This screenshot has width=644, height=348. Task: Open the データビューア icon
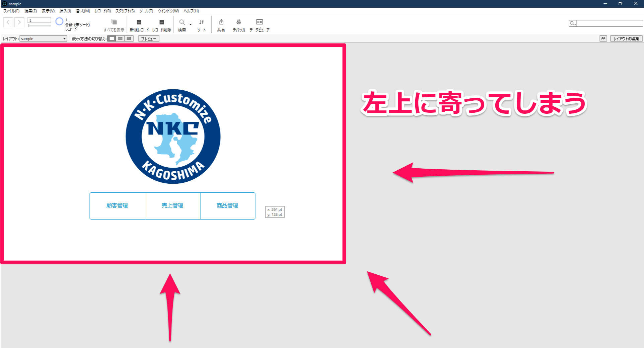[259, 22]
